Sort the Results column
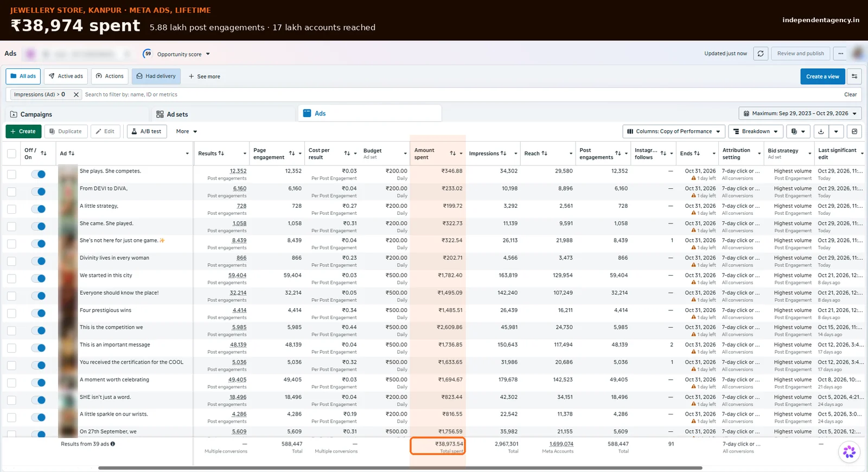The image size is (868, 472). coord(221,154)
